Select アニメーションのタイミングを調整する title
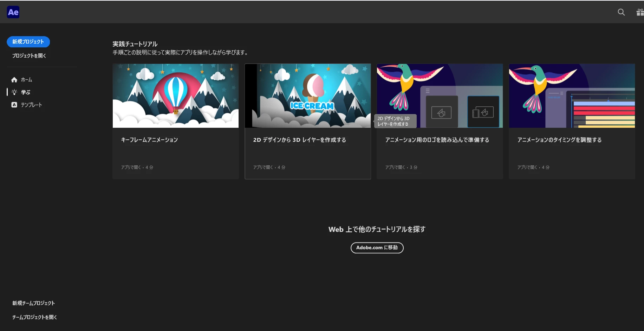Image resolution: width=644 pixels, height=331 pixels. (559, 140)
